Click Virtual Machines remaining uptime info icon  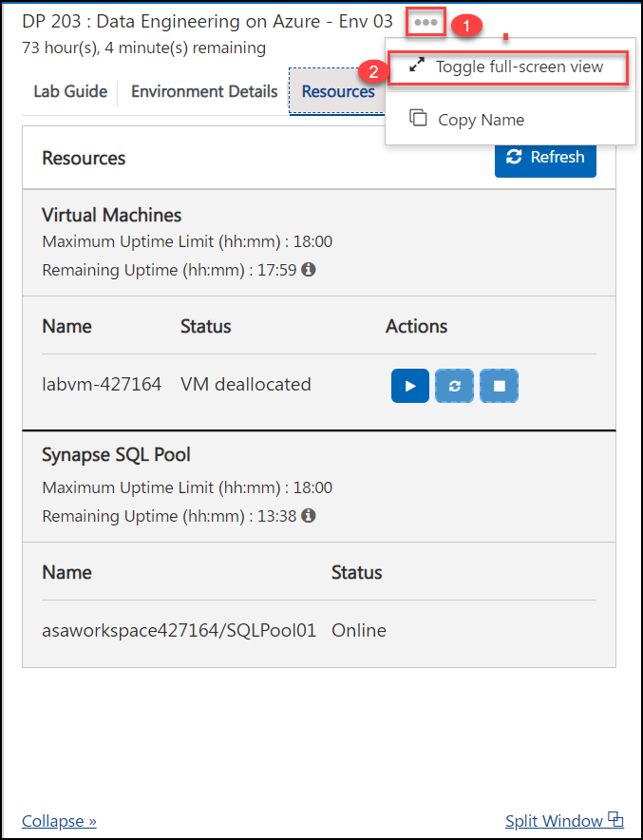pos(309,270)
